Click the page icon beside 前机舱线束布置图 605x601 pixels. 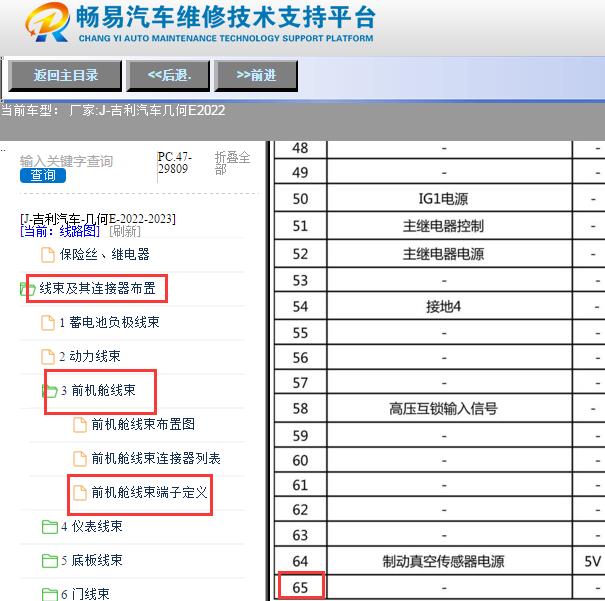80,425
